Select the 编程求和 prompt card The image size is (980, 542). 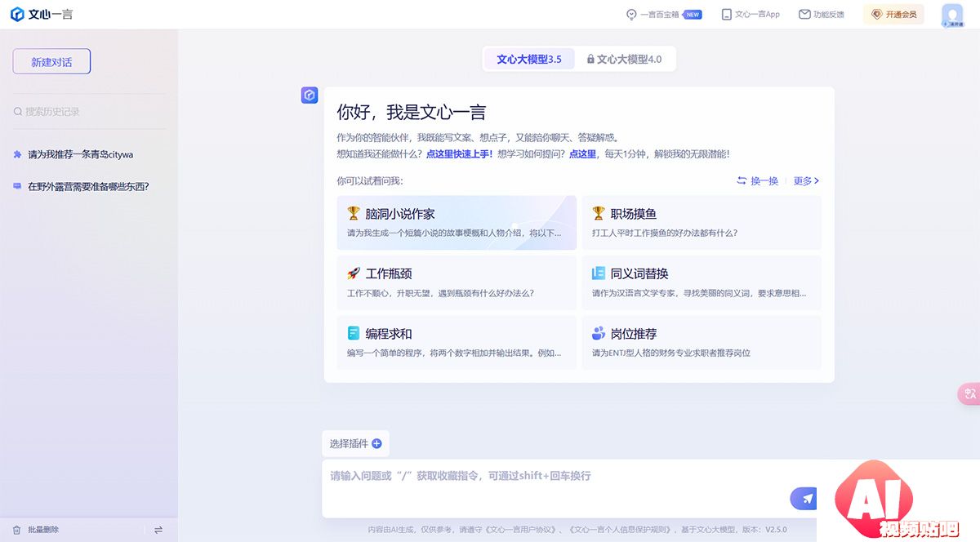457,343
